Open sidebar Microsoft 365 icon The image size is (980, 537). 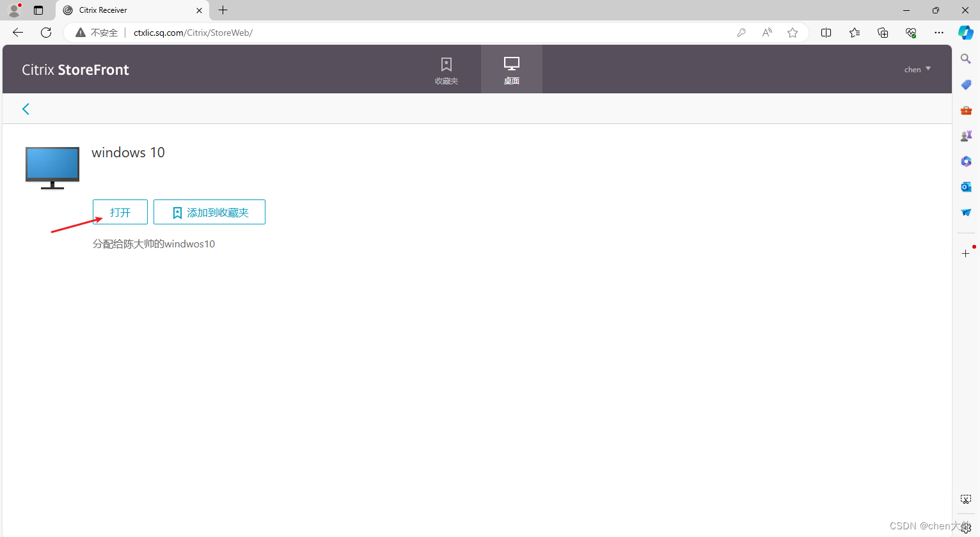(966, 161)
